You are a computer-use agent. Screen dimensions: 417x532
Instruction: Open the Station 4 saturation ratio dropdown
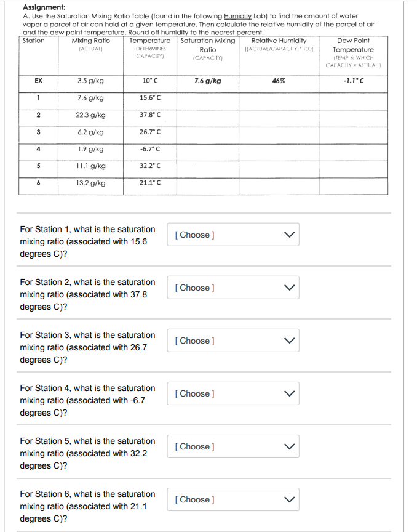(x=233, y=393)
